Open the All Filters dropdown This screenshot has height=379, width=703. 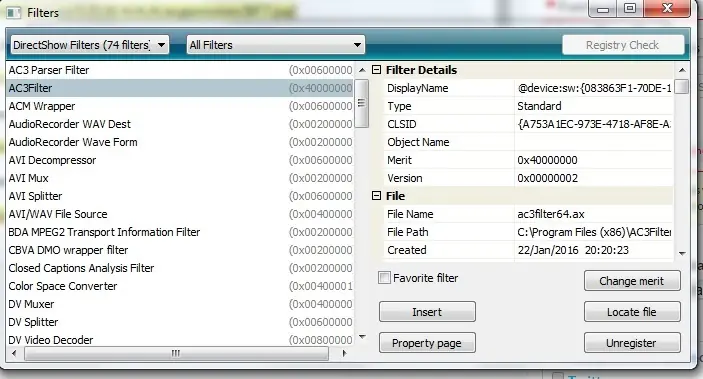[275, 45]
